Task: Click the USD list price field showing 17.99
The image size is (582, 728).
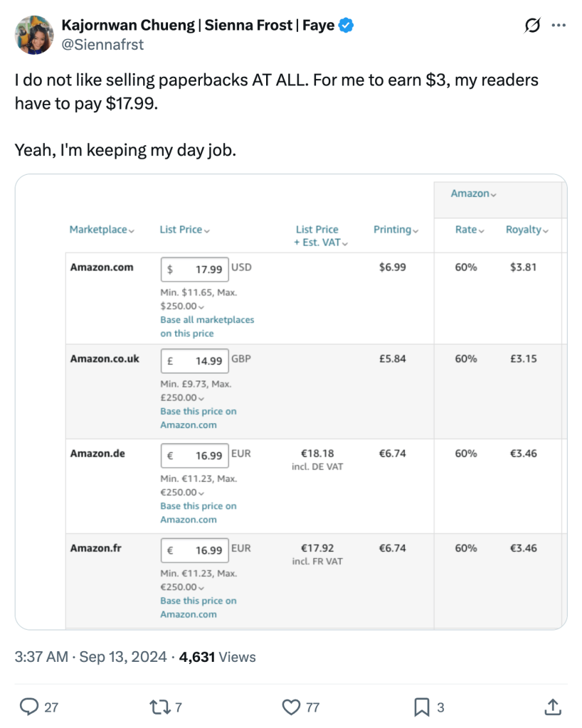Action: point(194,268)
